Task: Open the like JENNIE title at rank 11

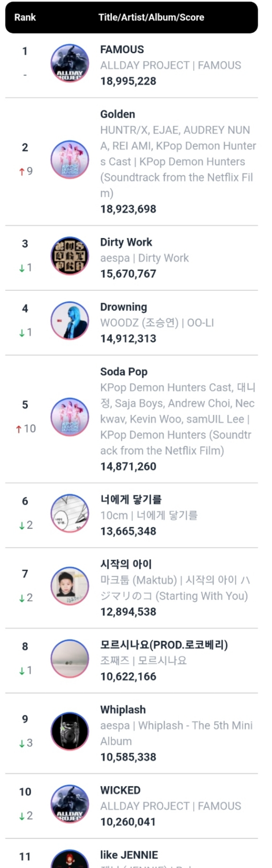Action: click(129, 855)
